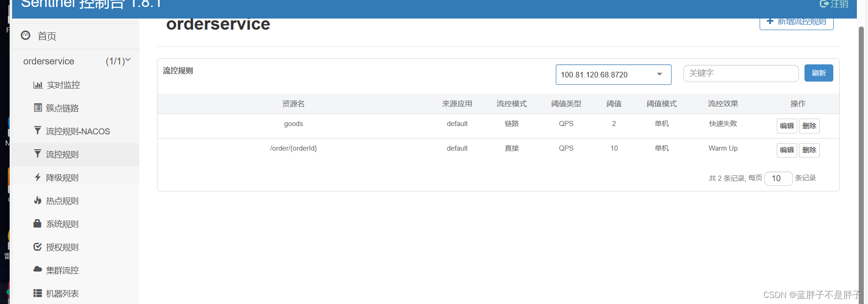Viewport: 868px width, 304px height.
Task: Open 集群流控 menu entry
Action: 63,270
